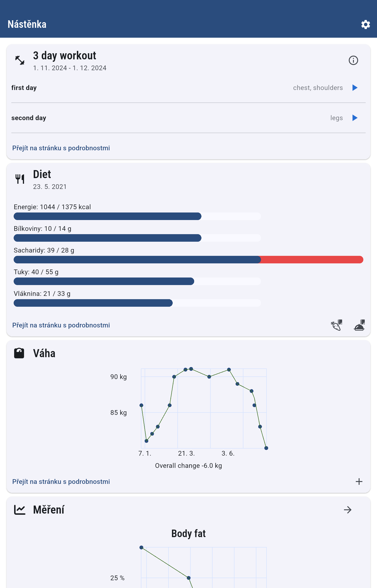Click the Body fat chart title
This screenshot has height=588, width=377.
[x=188, y=533]
